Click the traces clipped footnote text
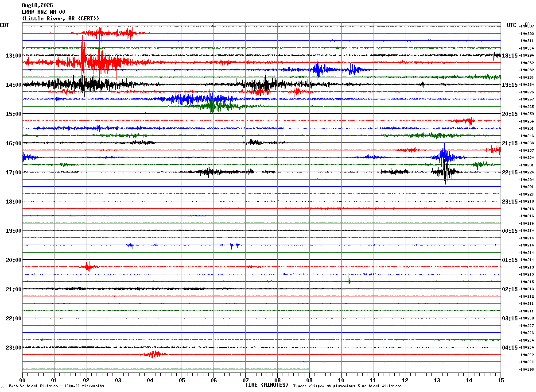The image size is (536, 392). [x=347, y=386]
